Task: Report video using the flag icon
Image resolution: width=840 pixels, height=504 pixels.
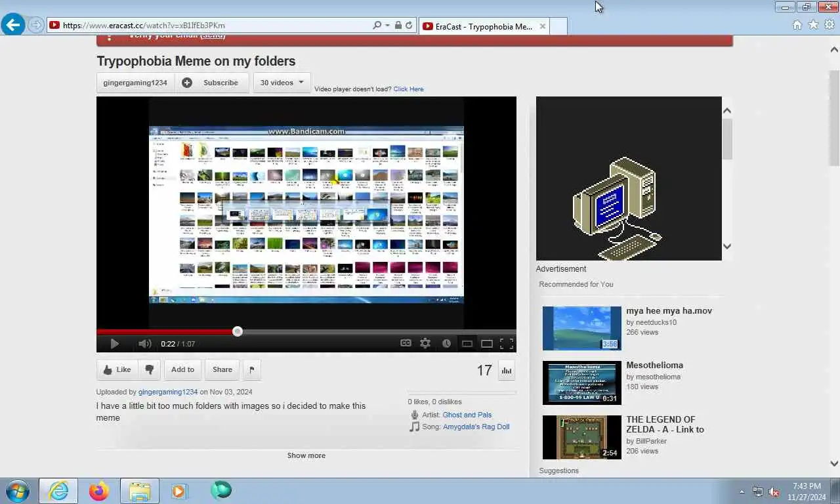Action: coord(251,370)
